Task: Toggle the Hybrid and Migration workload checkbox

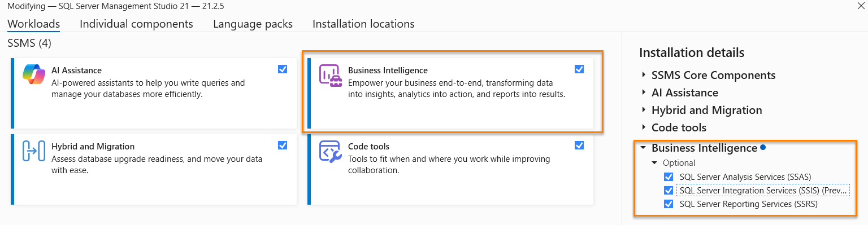Action: [x=283, y=145]
